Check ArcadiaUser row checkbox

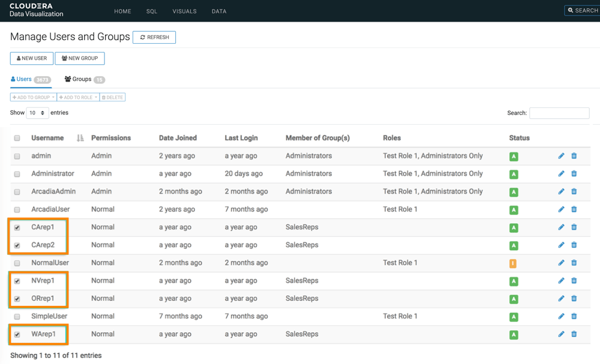(x=17, y=209)
